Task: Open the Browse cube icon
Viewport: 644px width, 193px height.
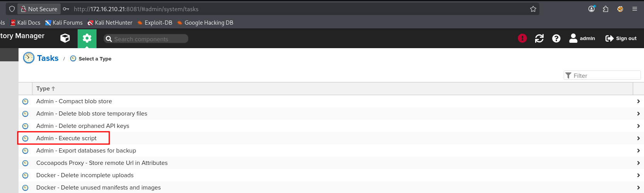Action: (65, 38)
